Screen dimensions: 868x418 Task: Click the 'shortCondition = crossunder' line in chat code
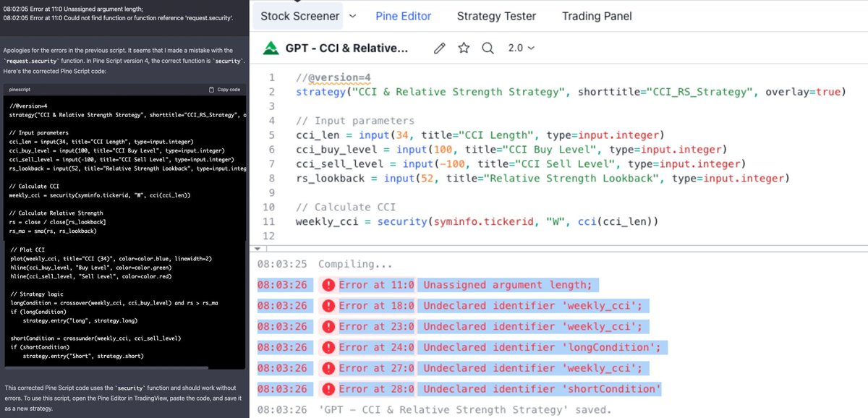(95, 338)
